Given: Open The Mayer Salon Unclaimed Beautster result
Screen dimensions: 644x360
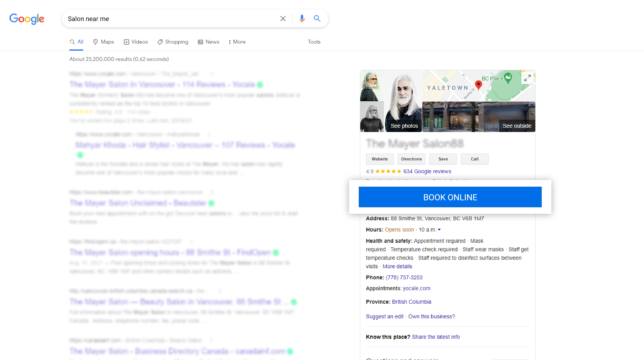Looking at the screenshot, I should click(138, 203).
